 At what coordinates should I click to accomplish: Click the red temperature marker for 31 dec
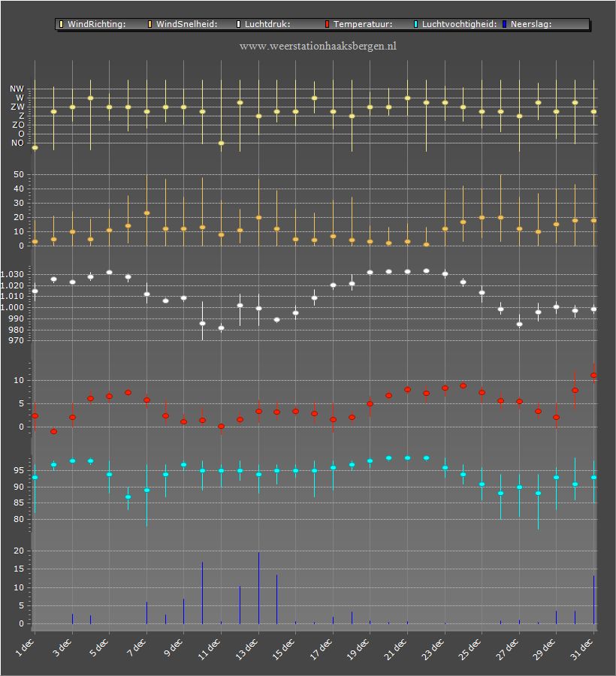(593, 376)
